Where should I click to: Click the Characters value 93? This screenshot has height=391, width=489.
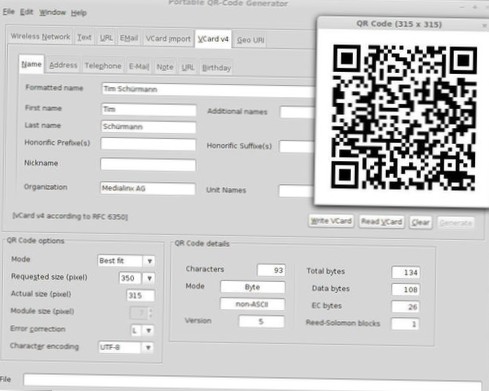tap(271, 270)
